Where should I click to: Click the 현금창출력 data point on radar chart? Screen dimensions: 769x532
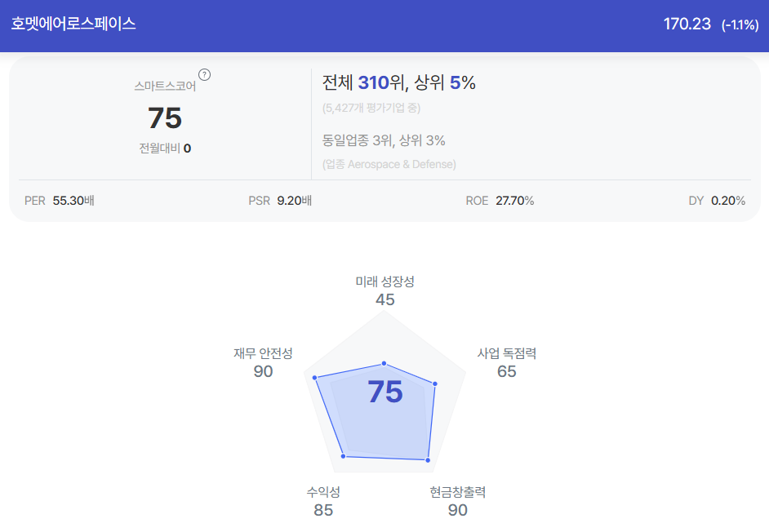(428, 460)
